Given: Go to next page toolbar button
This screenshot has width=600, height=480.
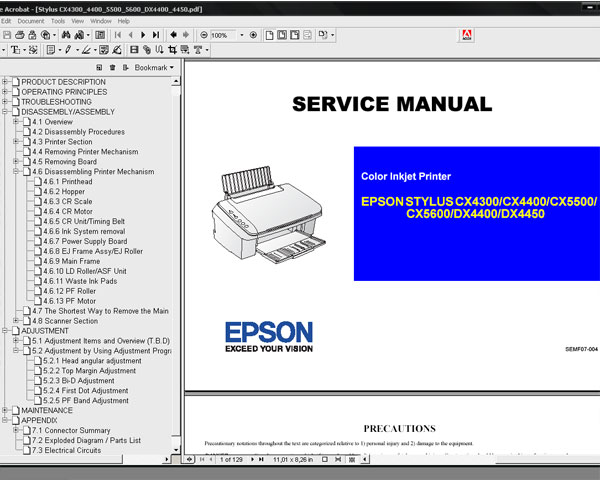Looking at the screenshot, I should tap(143, 35).
